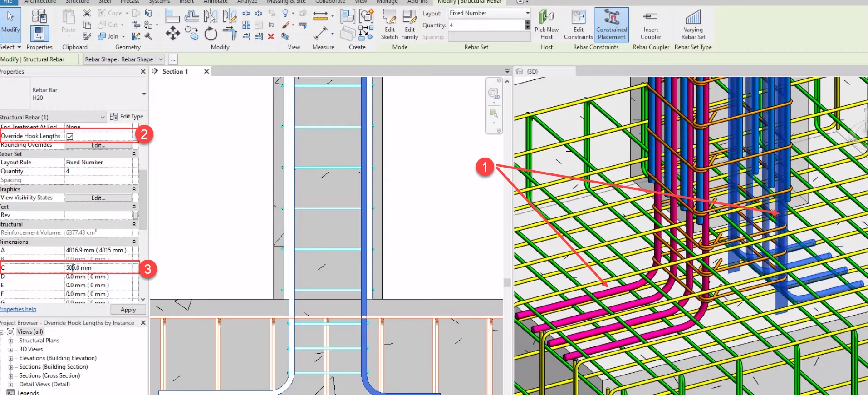868x395 pixels.
Task: Switch to the Section 1 view tab
Action: 175,71
